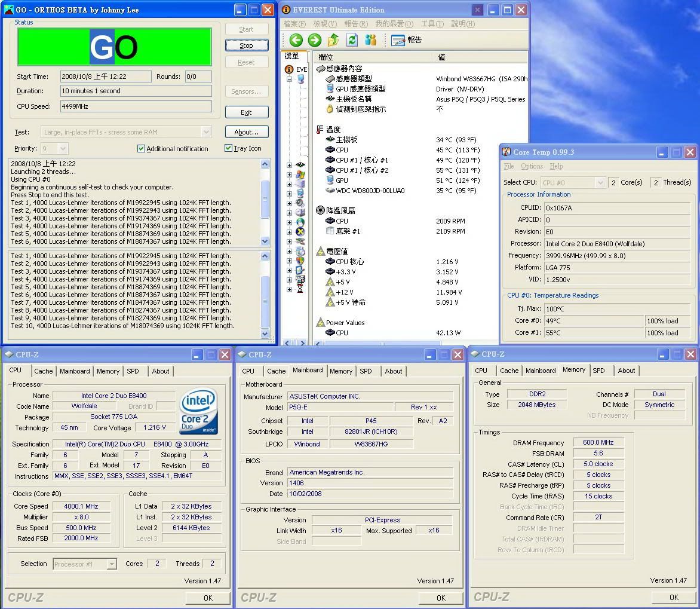Collapse the computer node in EVEREST tree
This screenshot has height=609, width=700.
(290, 79)
